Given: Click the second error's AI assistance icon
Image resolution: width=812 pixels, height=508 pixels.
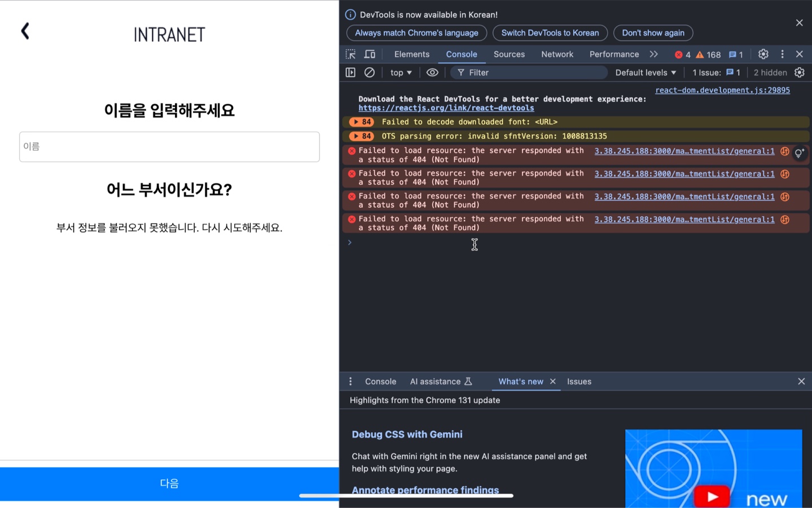Looking at the screenshot, I should 784,174.
